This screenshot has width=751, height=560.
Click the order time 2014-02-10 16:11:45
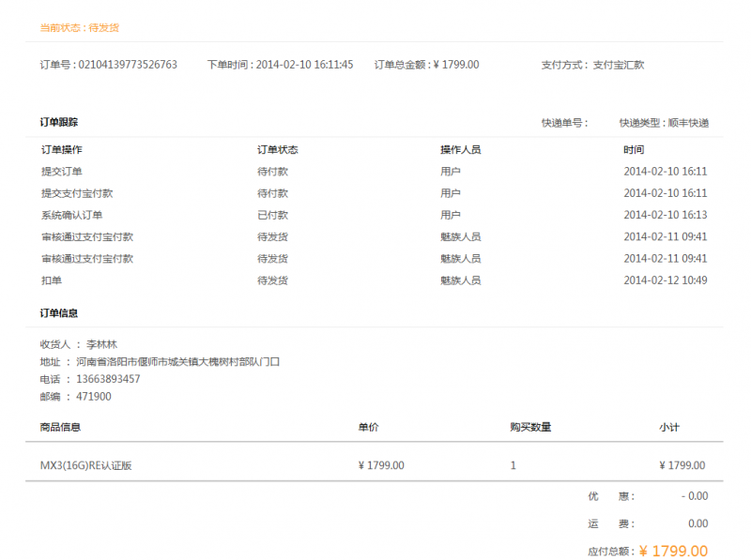[304, 65]
